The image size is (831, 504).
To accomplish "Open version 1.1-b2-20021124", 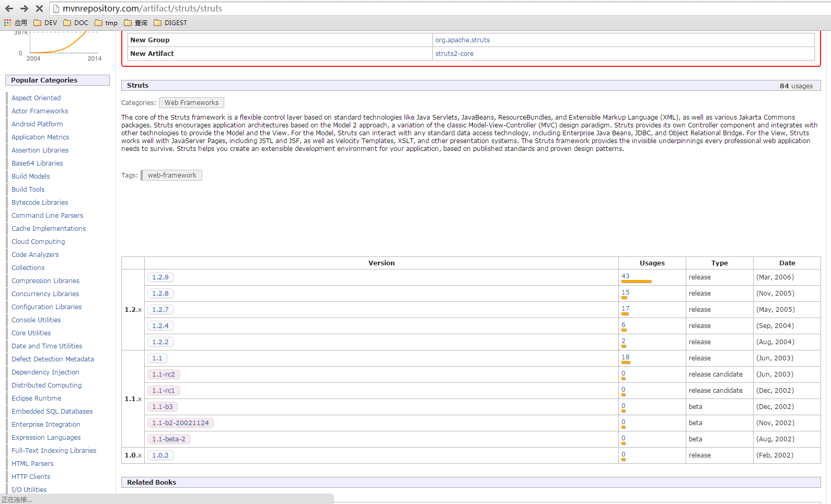I will click(x=180, y=423).
